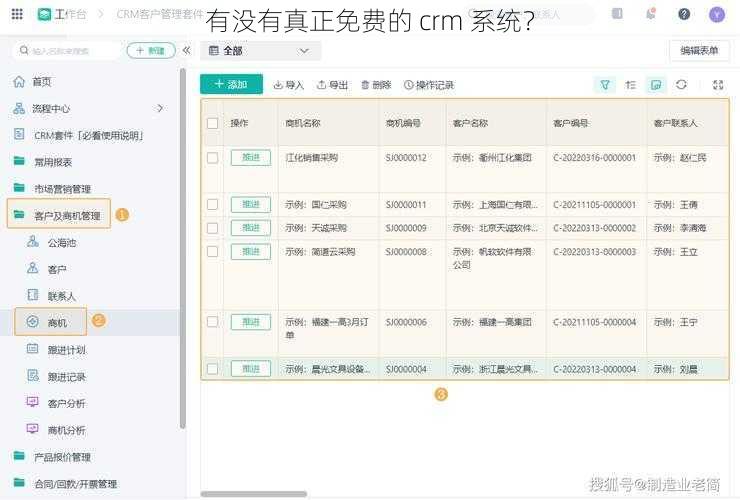Screen dimensions: 740x500
Task: Click 导出 export in the toolbar
Action: point(332,85)
